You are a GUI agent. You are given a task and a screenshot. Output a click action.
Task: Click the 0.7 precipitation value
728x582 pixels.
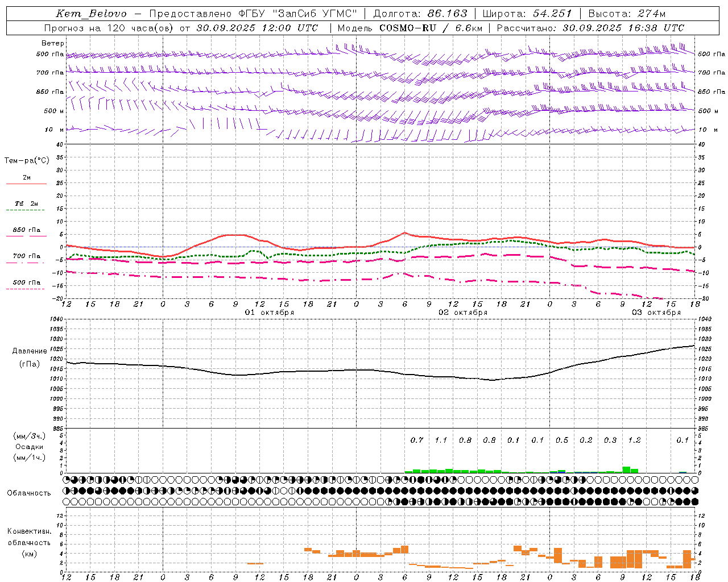(417, 440)
